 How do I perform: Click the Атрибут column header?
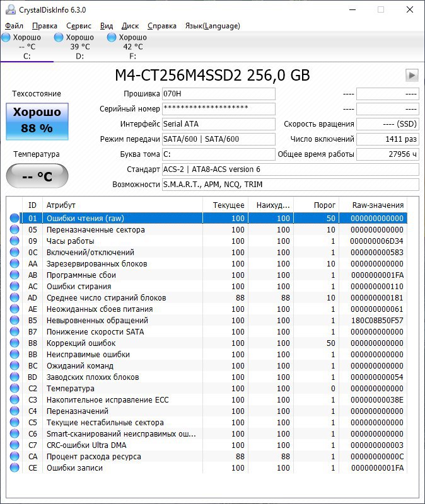pos(122,205)
